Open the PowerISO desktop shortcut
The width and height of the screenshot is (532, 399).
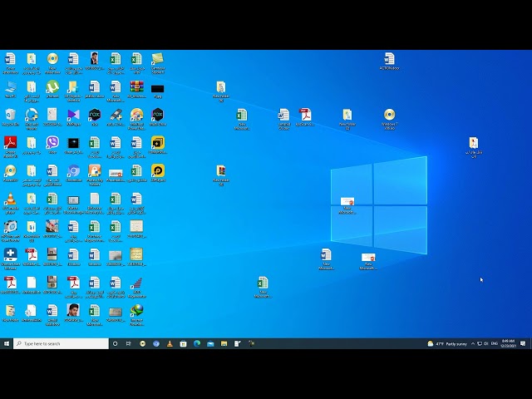[x=10, y=174]
